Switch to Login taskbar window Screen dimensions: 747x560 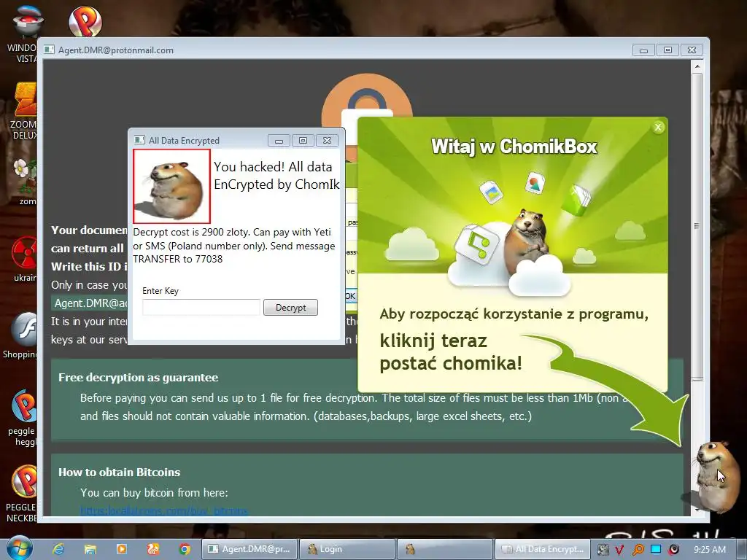click(347, 549)
